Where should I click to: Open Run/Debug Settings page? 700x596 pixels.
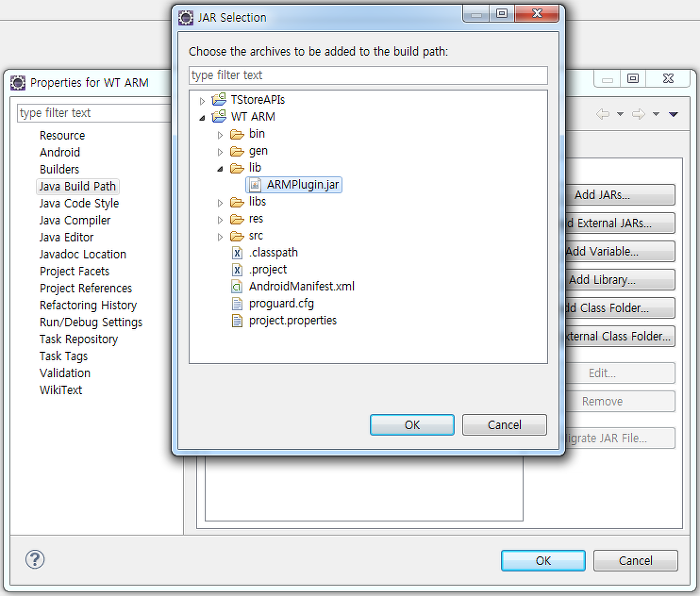pos(91,322)
